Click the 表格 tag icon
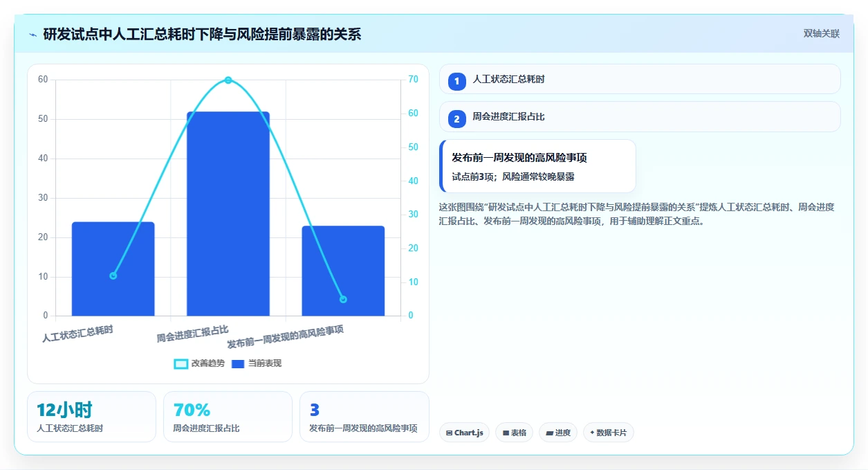The image size is (868, 470). click(x=506, y=433)
